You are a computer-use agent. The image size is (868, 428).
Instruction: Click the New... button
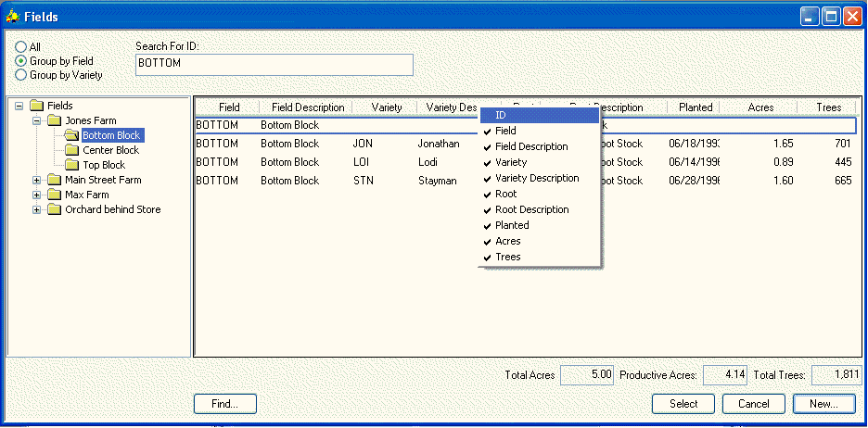pos(824,404)
